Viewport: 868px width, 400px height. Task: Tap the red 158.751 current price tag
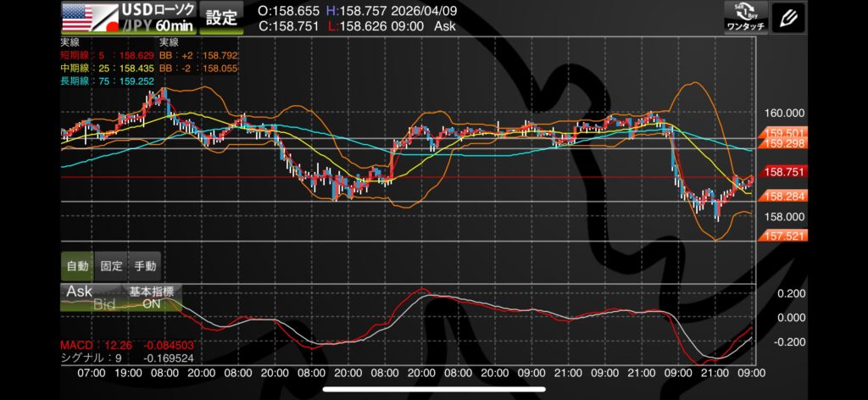pyautogui.click(x=783, y=171)
